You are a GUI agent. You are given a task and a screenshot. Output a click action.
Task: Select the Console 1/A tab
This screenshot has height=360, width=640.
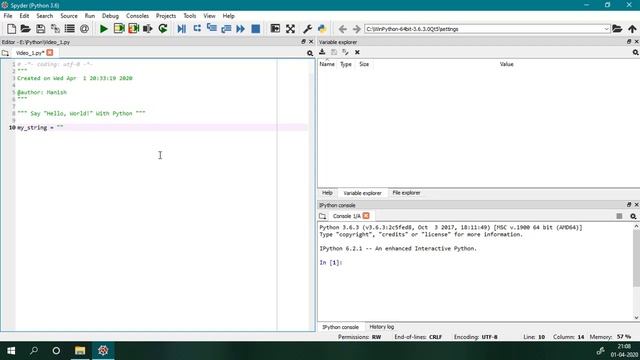pyautogui.click(x=346, y=216)
